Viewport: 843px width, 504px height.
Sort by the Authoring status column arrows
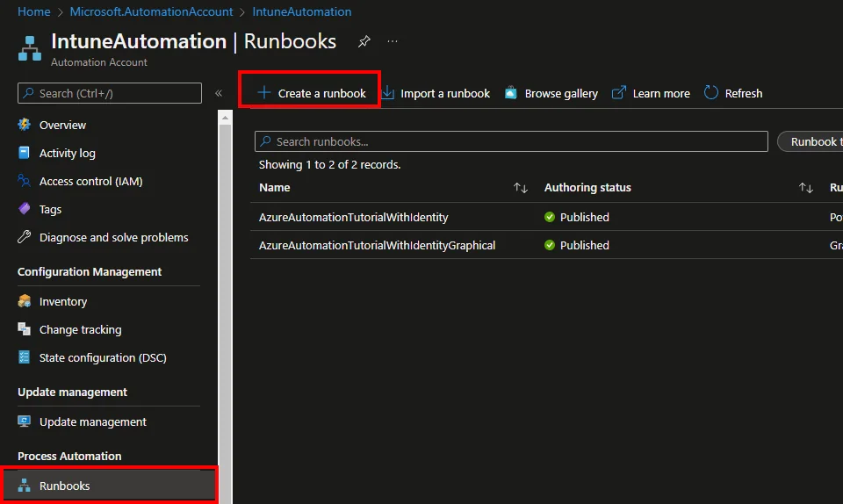[x=806, y=188]
